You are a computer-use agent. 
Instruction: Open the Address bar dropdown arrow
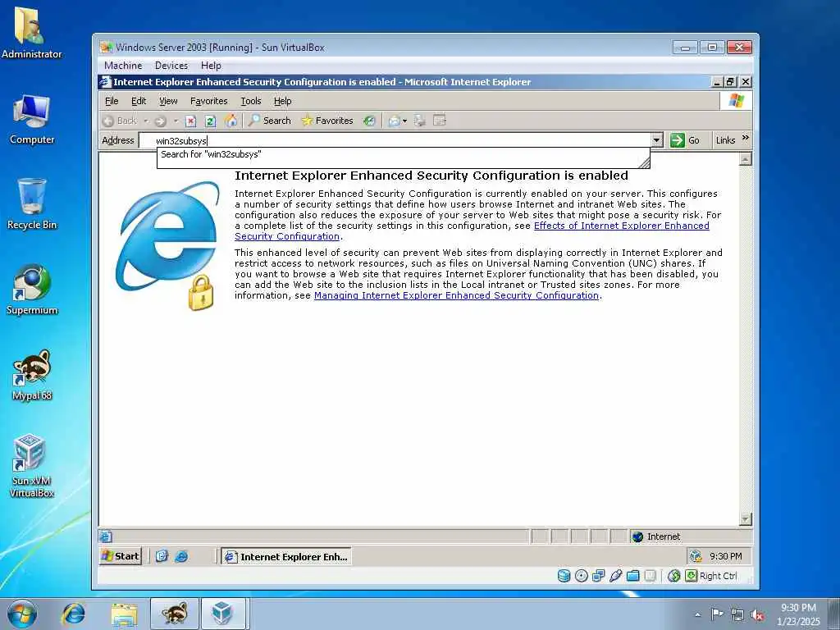coord(657,140)
